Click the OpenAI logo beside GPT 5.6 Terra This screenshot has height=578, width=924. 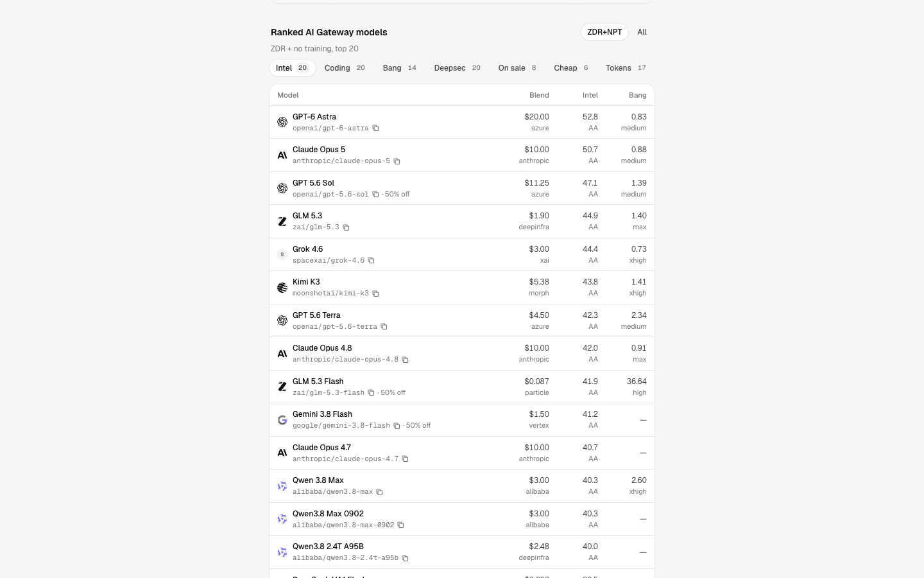(x=282, y=320)
